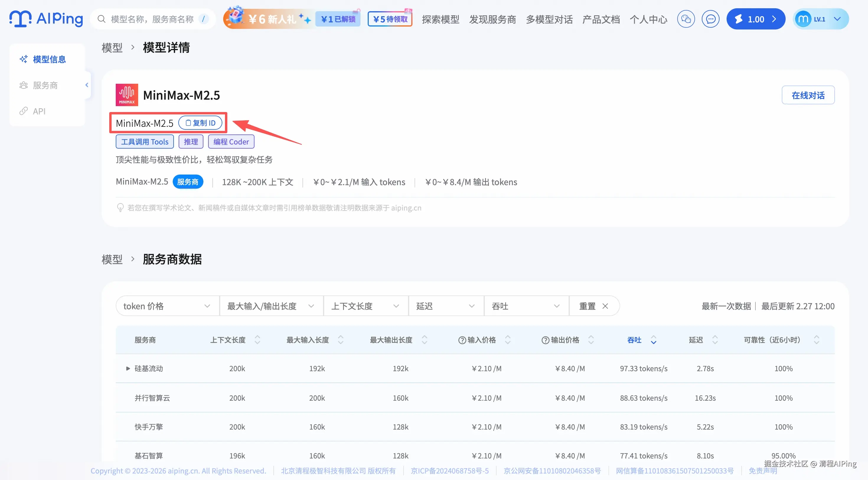The image size is (868, 480).
Task: Click the chat bubble feedback icon
Action: (710, 19)
